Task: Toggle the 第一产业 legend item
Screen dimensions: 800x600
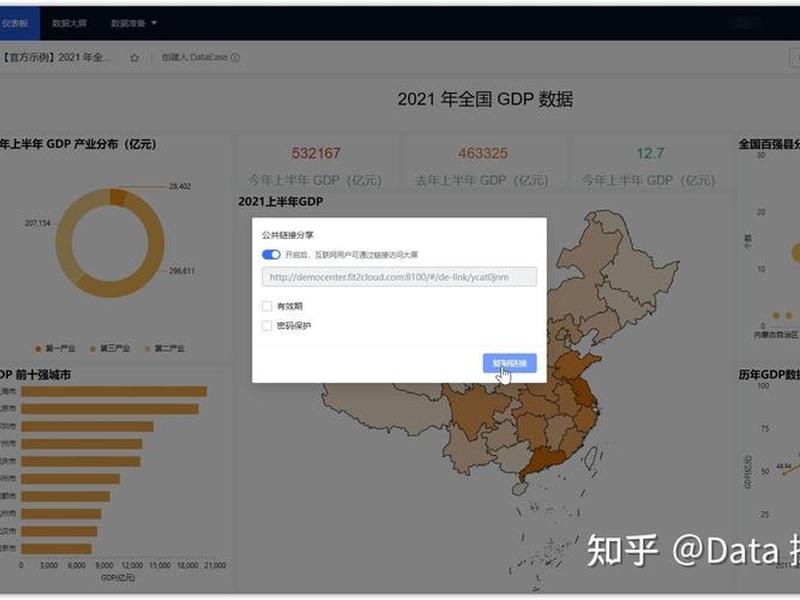Action: click(x=55, y=348)
